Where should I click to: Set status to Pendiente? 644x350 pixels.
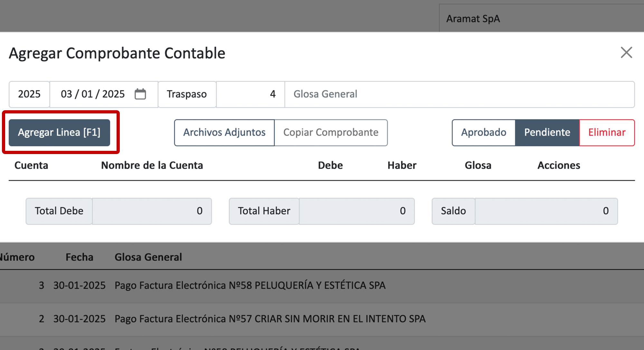pyautogui.click(x=547, y=132)
